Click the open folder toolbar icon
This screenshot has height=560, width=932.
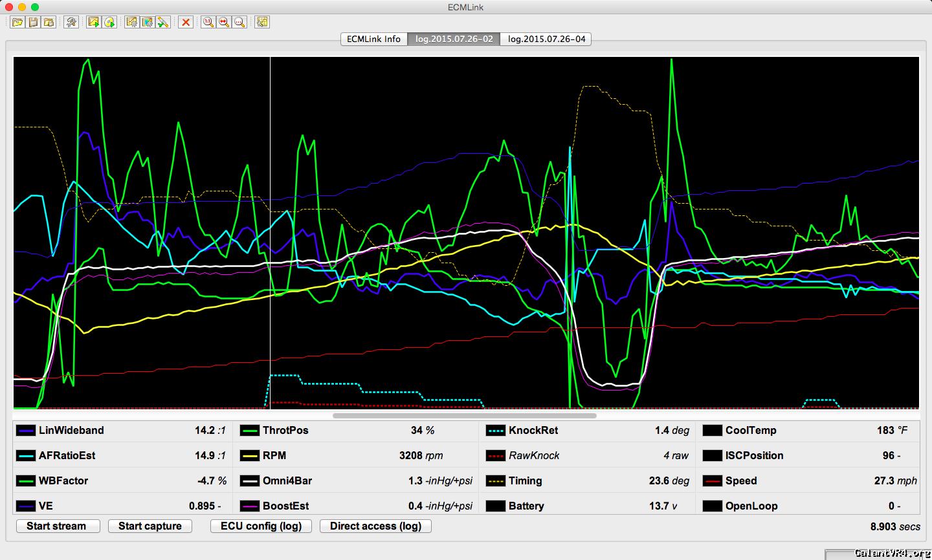click(17, 22)
